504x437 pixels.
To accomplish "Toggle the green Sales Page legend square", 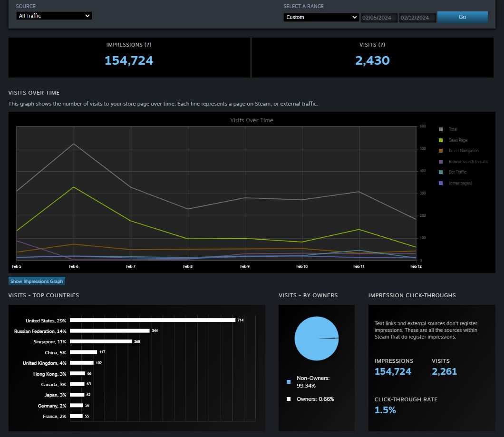I will pos(441,140).
